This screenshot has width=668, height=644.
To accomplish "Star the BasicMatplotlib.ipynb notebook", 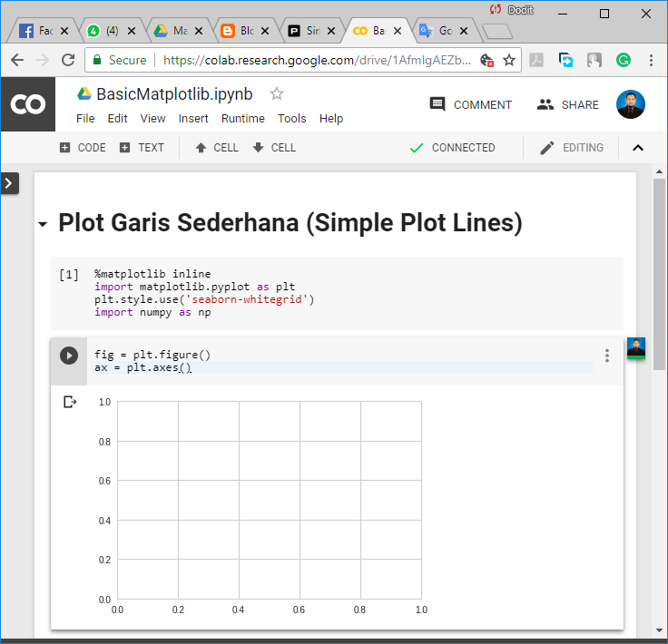I will coord(277,93).
